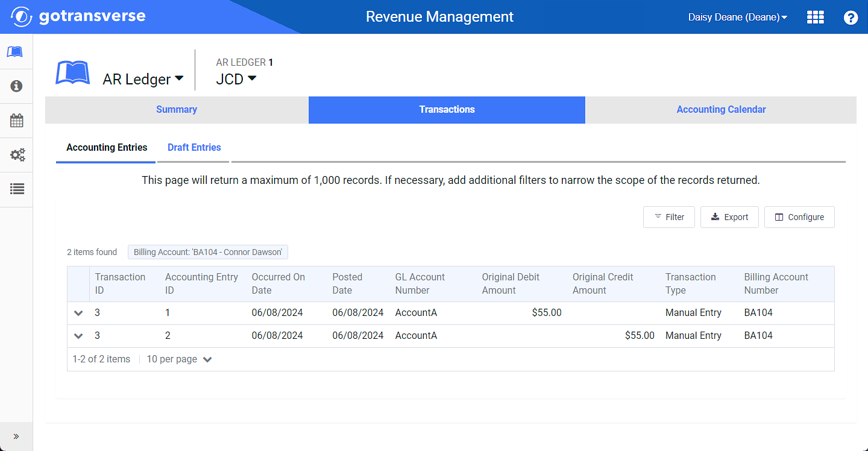
Task: Open the JCD ledger dropdown
Action: point(236,79)
